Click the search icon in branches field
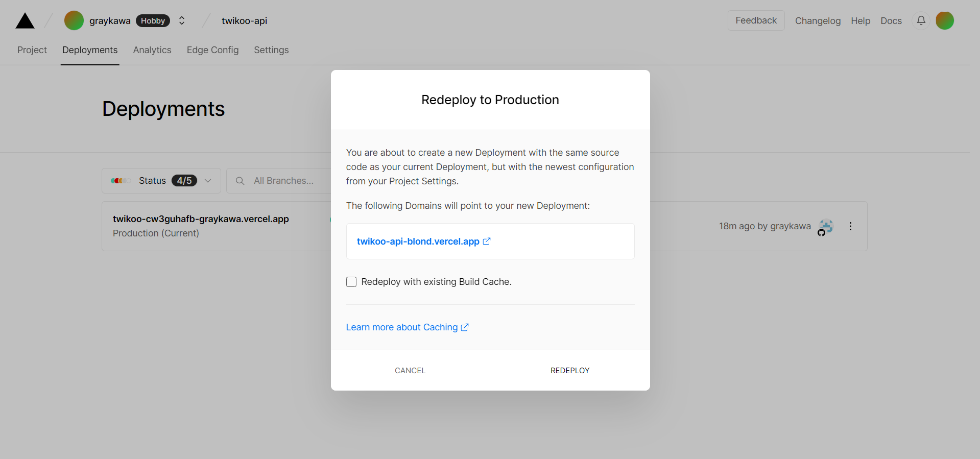Viewport: 980px width, 459px height. (240, 181)
